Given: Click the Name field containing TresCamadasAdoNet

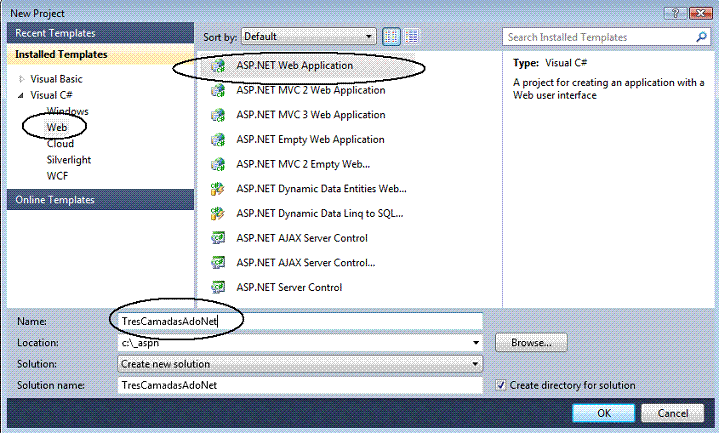Looking at the screenshot, I should tap(300, 321).
